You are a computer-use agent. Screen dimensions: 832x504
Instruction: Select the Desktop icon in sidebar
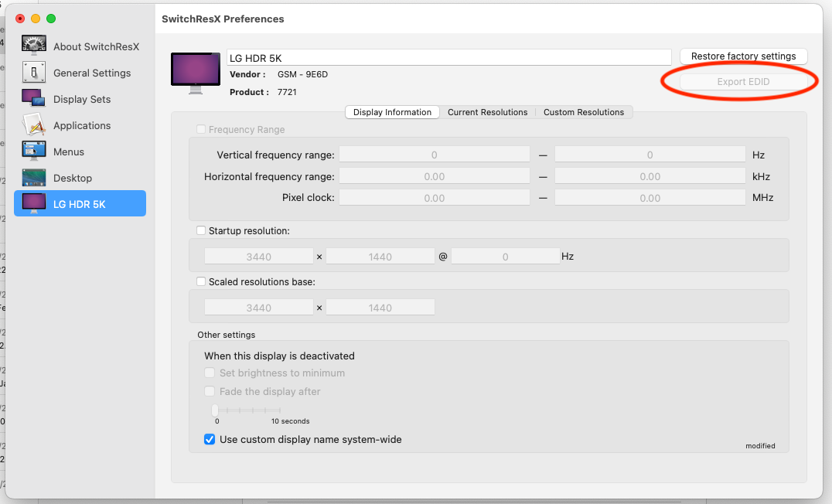(33, 178)
